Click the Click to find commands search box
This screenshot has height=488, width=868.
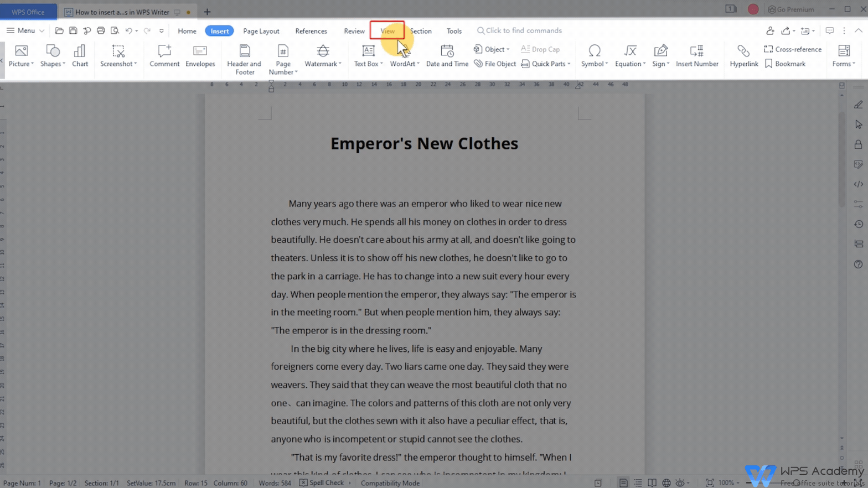pyautogui.click(x=519, y=31)
